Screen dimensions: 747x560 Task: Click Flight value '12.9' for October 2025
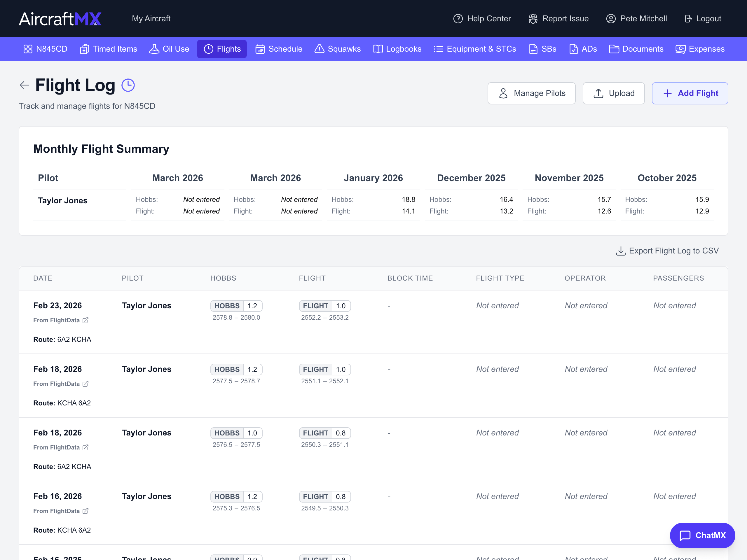pos(702,211)
